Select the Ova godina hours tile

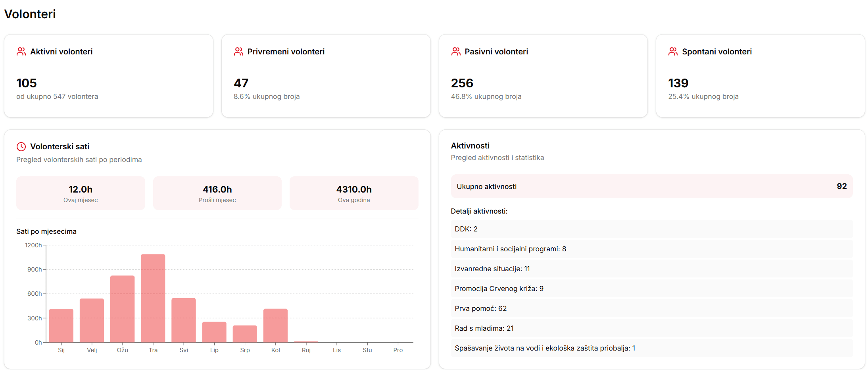(353, 193)
